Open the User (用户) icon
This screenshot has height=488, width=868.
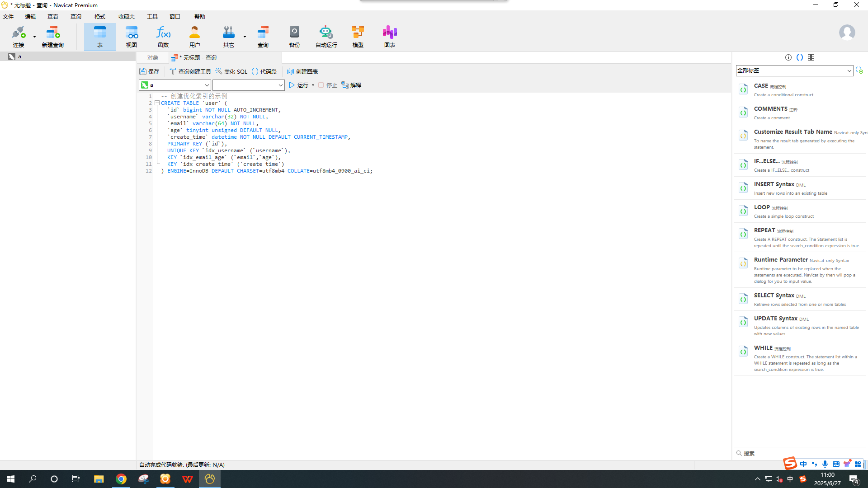coord(195,37)
